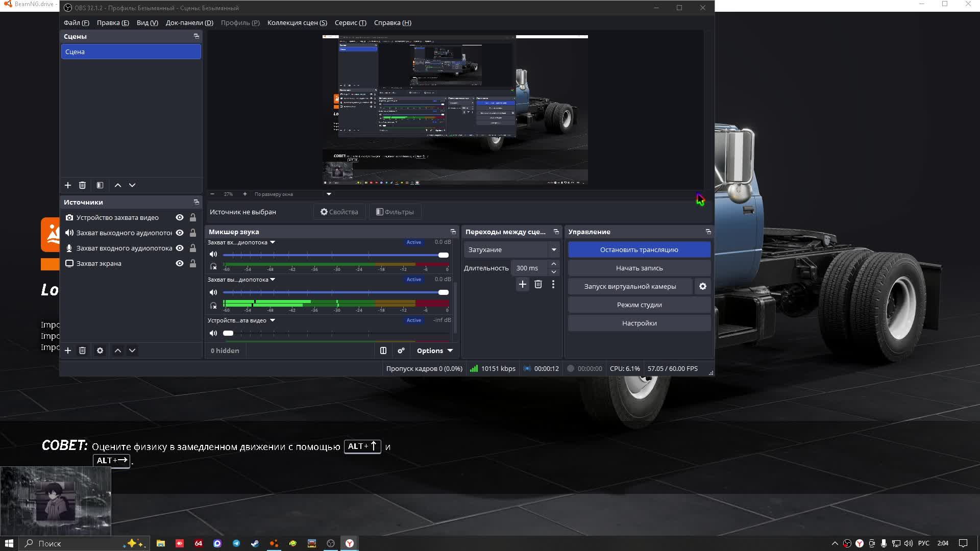Image resolution: width=980 pixels, height=551 pixels.
Task: Remove selected source via trash icon
Action: [x=82, y=350]
